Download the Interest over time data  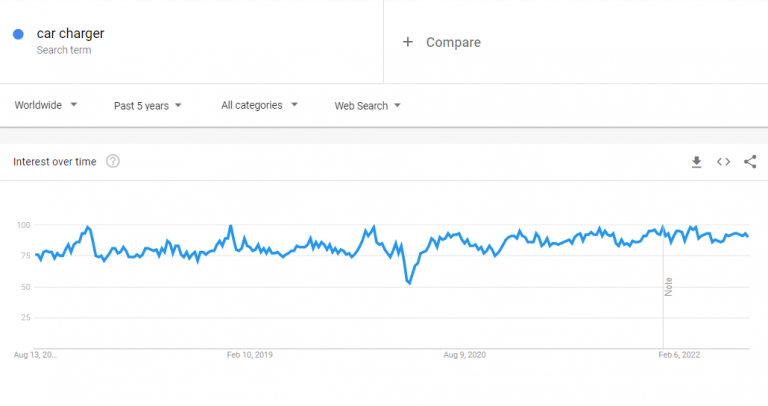tap(697, 162)
